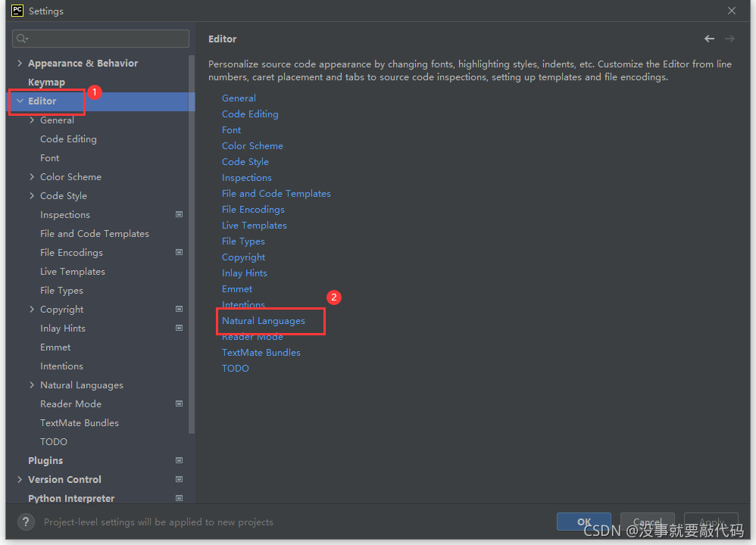Expand the Code Style chevron
This screenshot has height=545, width=756.
click(32, 195)
